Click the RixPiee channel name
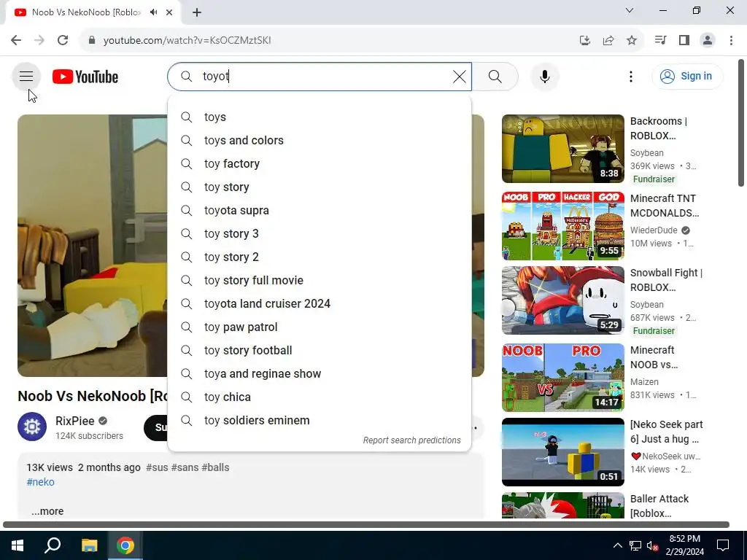 click(x=75, y=421)
